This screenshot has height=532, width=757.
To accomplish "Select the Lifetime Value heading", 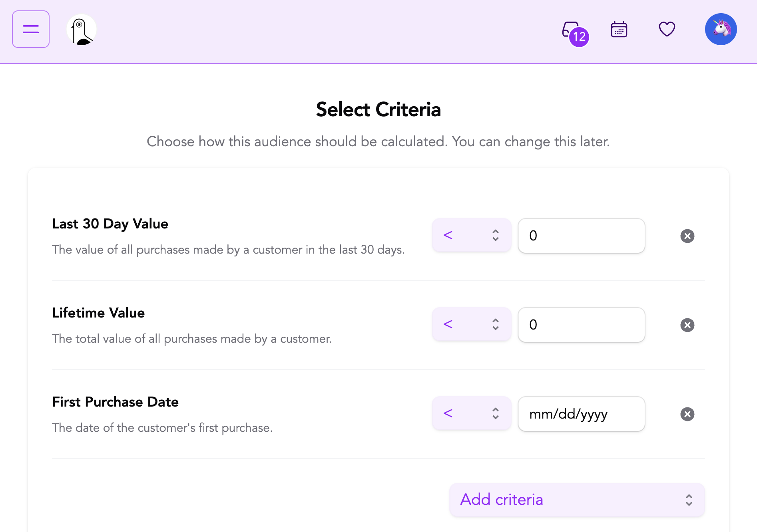I will 98,313.
